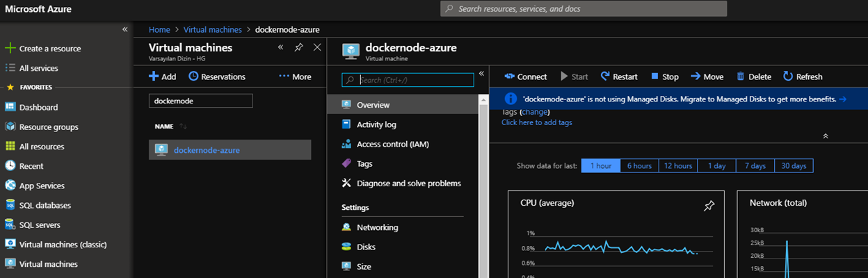
Task: Open All services list icon
Action: pos(10,68)
